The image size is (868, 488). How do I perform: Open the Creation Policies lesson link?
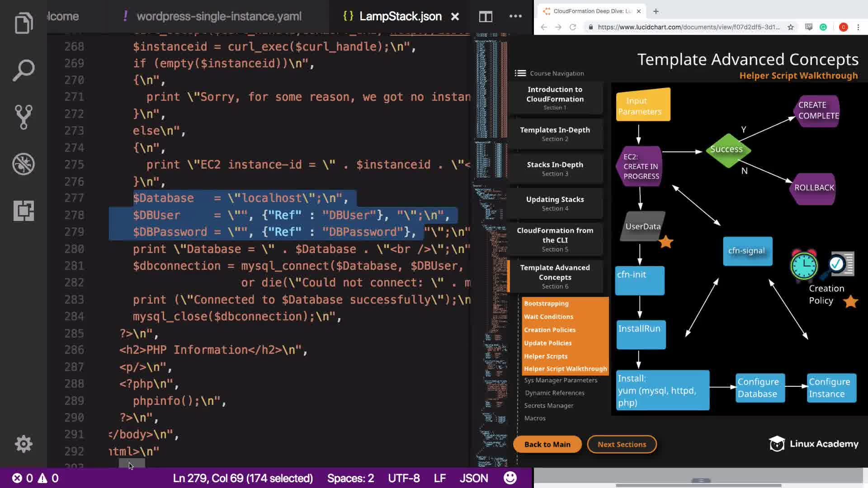pyautogui.click(x=550, y=330)
